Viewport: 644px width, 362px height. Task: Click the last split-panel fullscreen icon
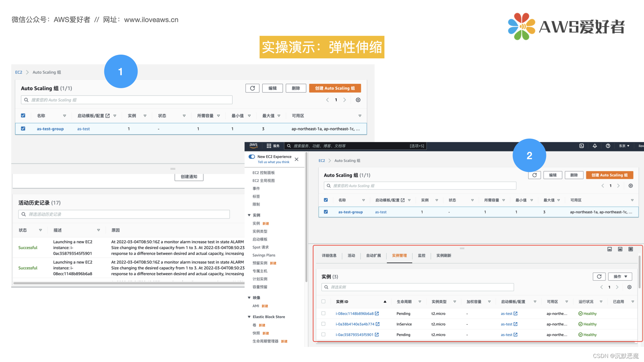point(631,249)
